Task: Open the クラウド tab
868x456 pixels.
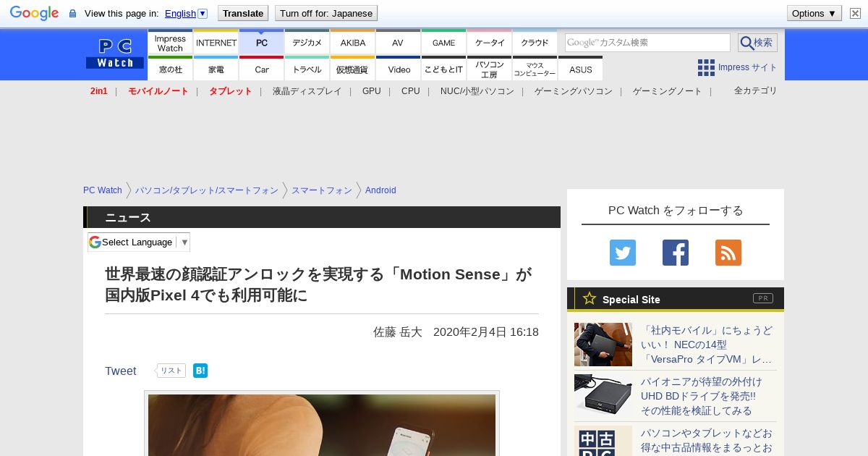Action: [x=535, y=43]
